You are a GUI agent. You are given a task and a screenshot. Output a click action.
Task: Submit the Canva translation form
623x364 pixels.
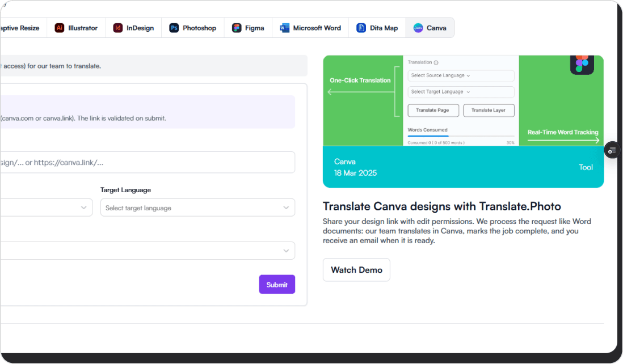(x=277, y=285)
